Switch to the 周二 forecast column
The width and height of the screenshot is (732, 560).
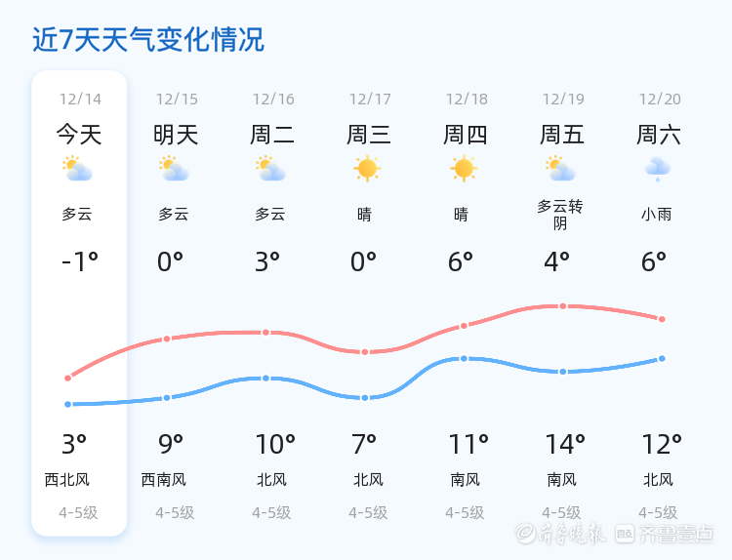tap(272, 134)
